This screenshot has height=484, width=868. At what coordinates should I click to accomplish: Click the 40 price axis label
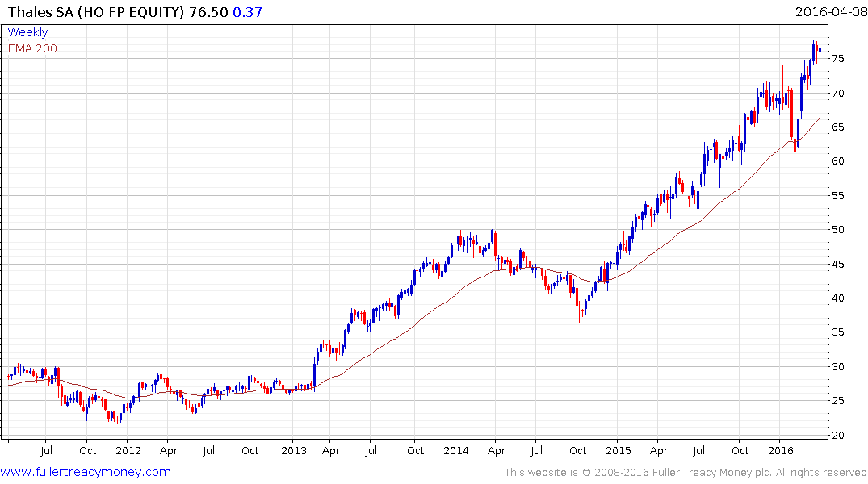point(838,298)
